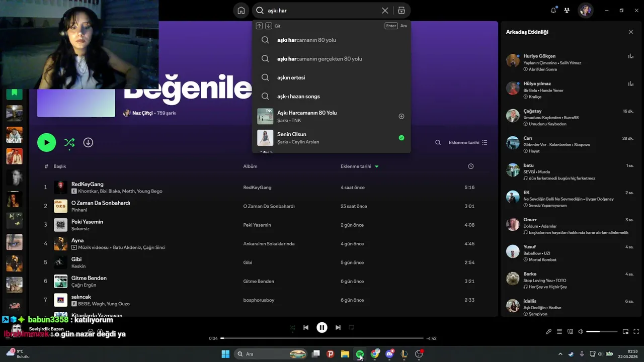
Task: Sort by the duration clock column icon
Action: point(470,166)
